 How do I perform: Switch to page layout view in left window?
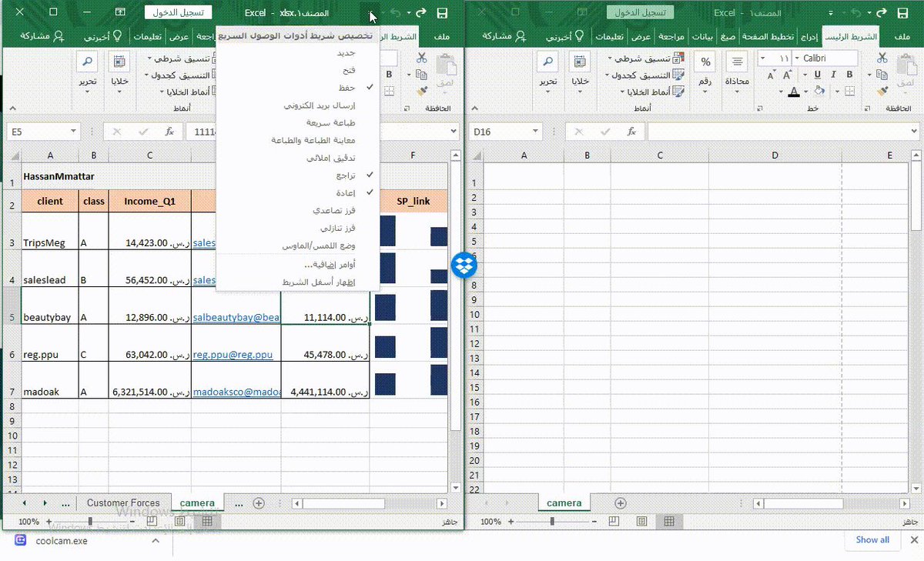coord(179,521)
